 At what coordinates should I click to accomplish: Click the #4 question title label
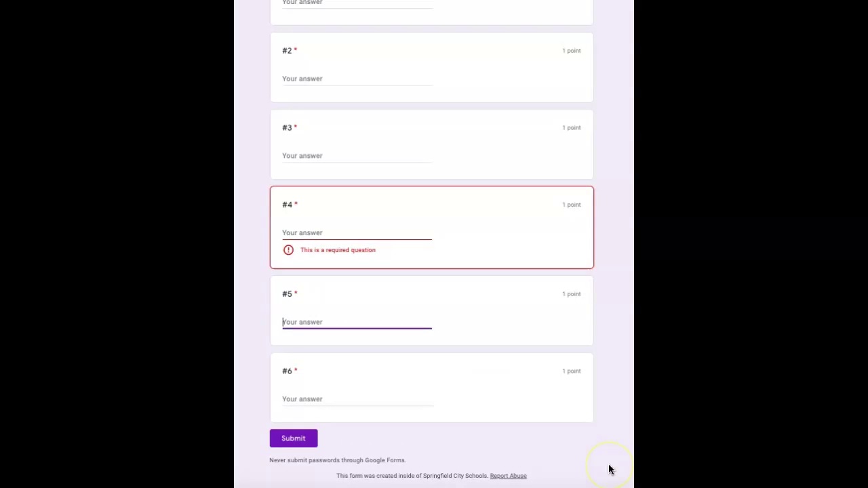[287, 205]
